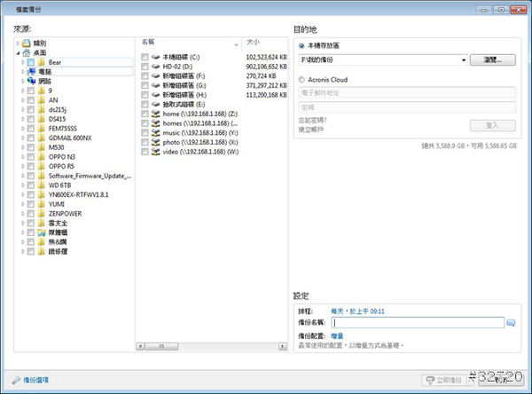This screenshot has width=532, height=394.
Task: Click the schedule link daily at 09:11
Action: tap(357, 311)
